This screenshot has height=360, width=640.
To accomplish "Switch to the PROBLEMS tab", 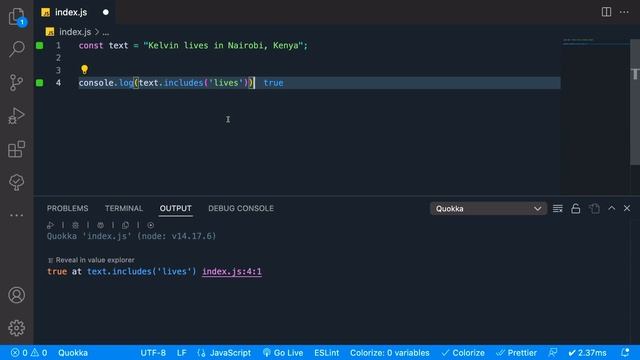I will pos(67,208).
